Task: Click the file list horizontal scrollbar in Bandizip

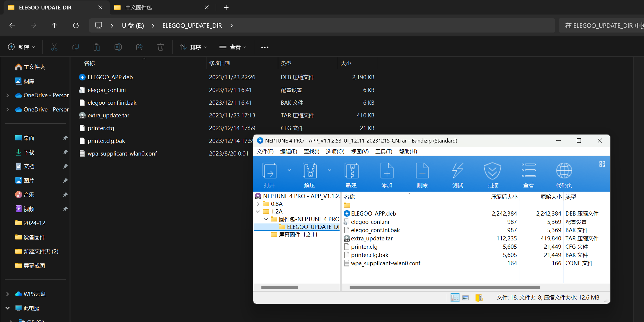Action: point(444,287)
